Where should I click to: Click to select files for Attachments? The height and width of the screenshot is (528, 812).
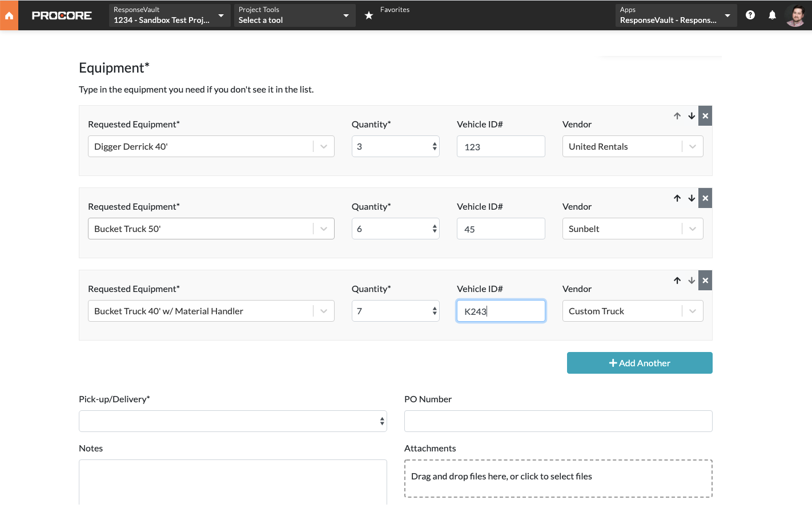coord(558,478)
